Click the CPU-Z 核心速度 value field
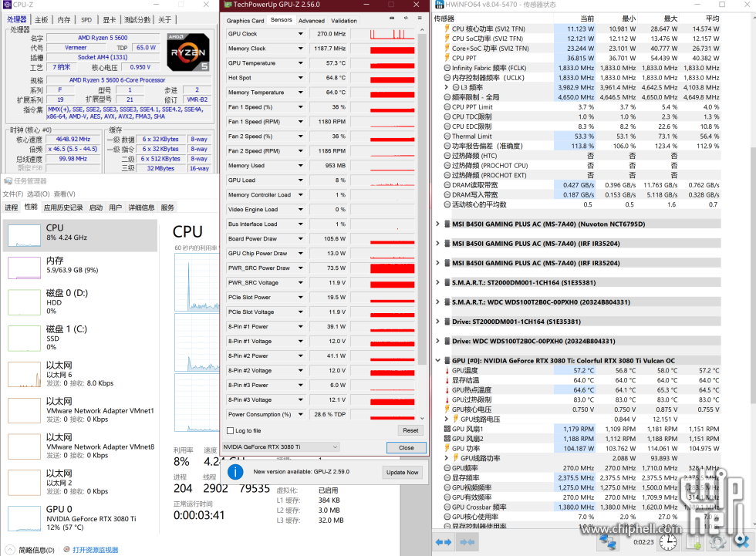The height and width of the screenshot is (556, 756). (73, 140)
